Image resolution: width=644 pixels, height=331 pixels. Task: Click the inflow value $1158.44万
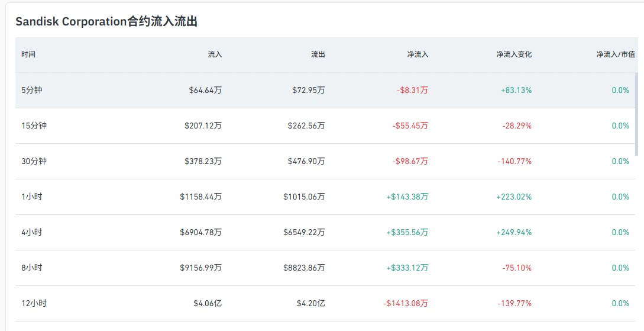point(201,197)
